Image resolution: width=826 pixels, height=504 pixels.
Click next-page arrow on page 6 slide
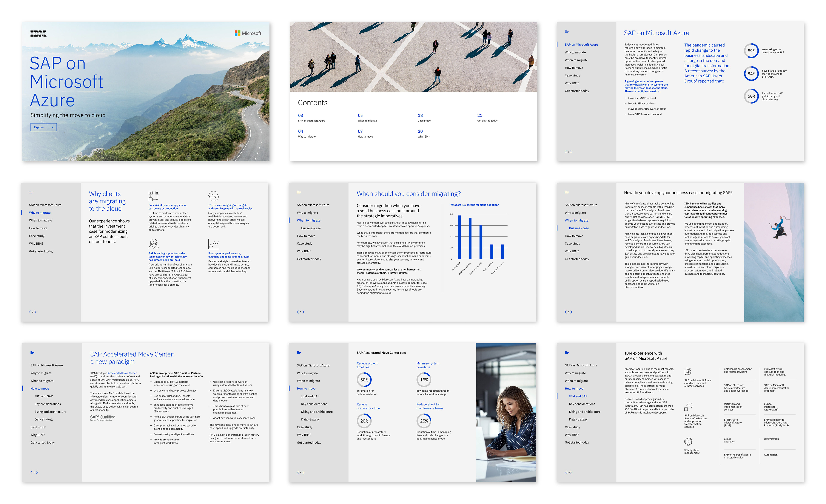572,312
